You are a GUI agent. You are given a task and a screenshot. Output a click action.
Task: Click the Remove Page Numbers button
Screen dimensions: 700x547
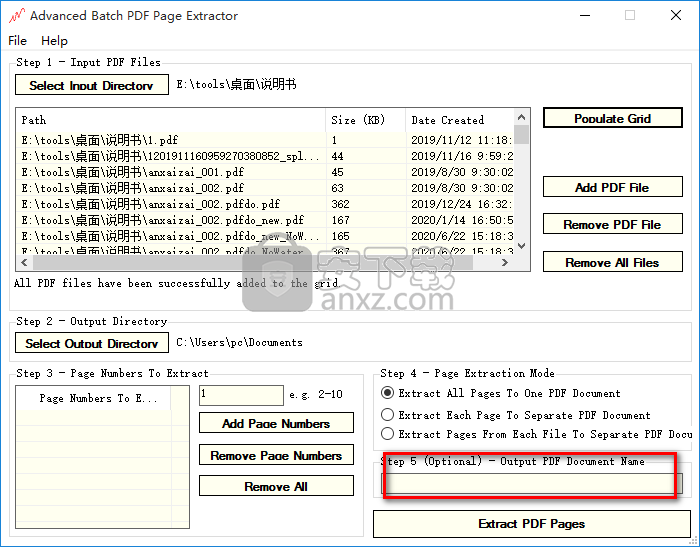276,455
